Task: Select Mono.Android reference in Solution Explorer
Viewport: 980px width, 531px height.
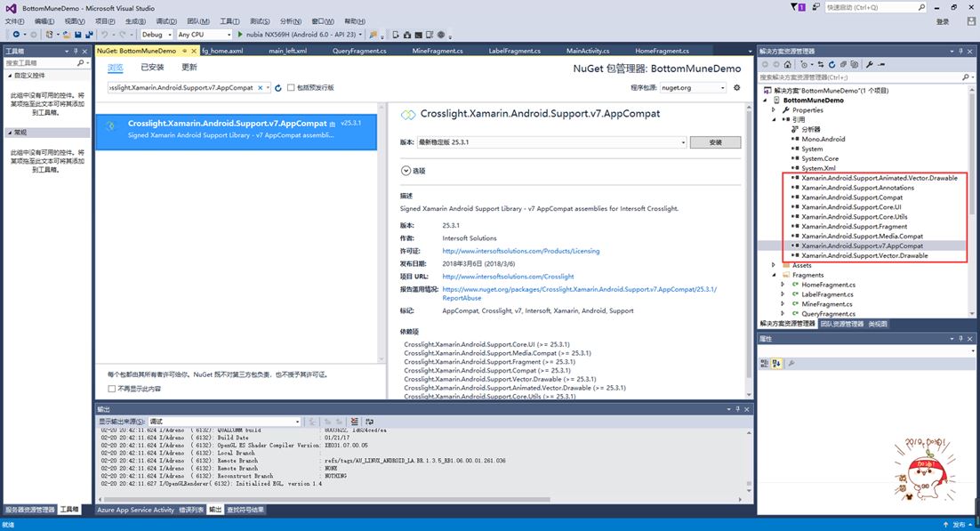Action: coord(823,140)
